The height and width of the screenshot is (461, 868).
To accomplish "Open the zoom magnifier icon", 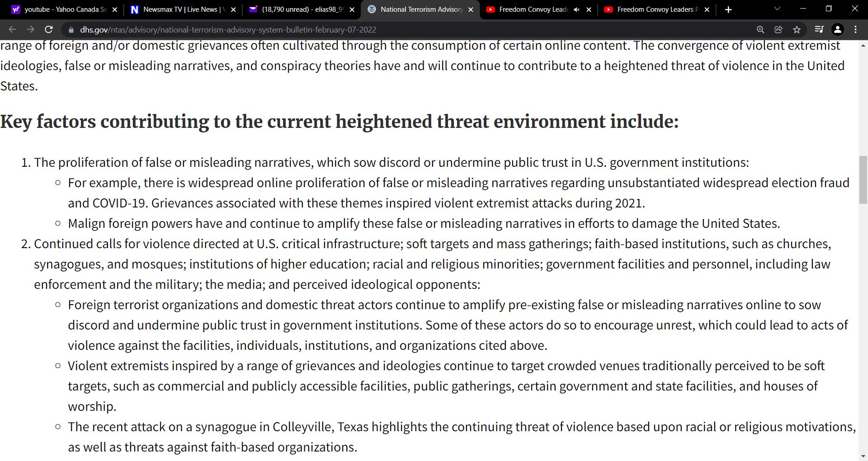I will (x=760, y=29).
